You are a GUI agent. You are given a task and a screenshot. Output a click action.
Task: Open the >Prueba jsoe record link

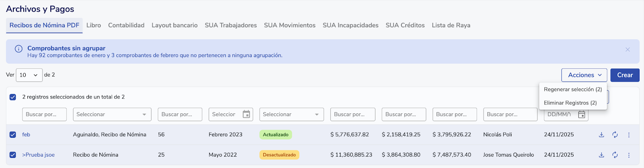pyautogui.click(x=38, y=155)
